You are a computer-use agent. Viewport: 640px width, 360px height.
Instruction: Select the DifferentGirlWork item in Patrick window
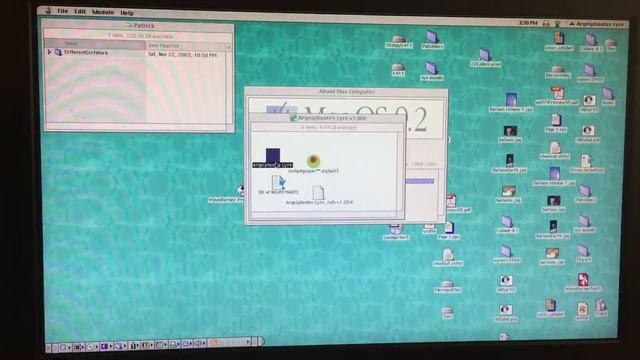[x=82, y=52]
